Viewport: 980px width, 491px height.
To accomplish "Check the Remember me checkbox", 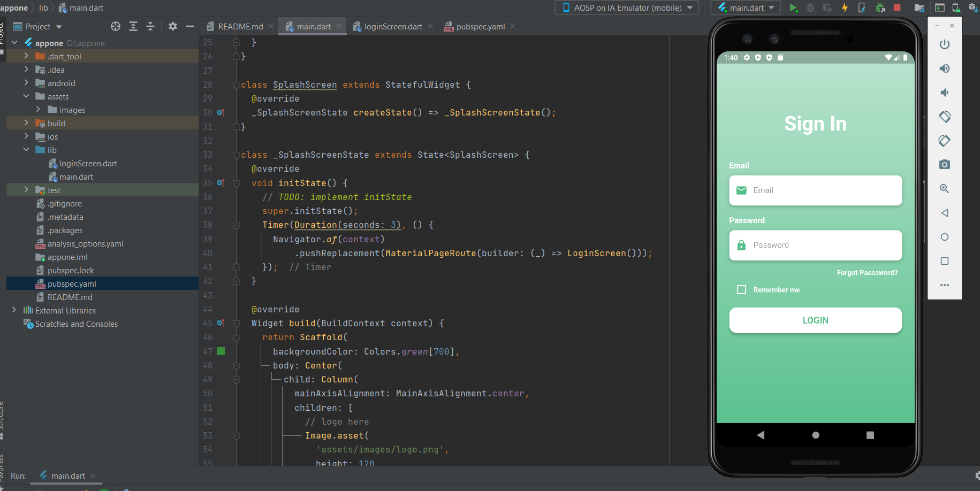I will [741, 290].
